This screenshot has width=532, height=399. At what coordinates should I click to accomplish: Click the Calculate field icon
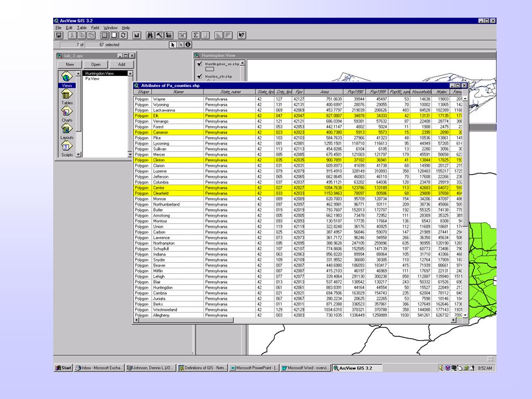tap(206, 35)
